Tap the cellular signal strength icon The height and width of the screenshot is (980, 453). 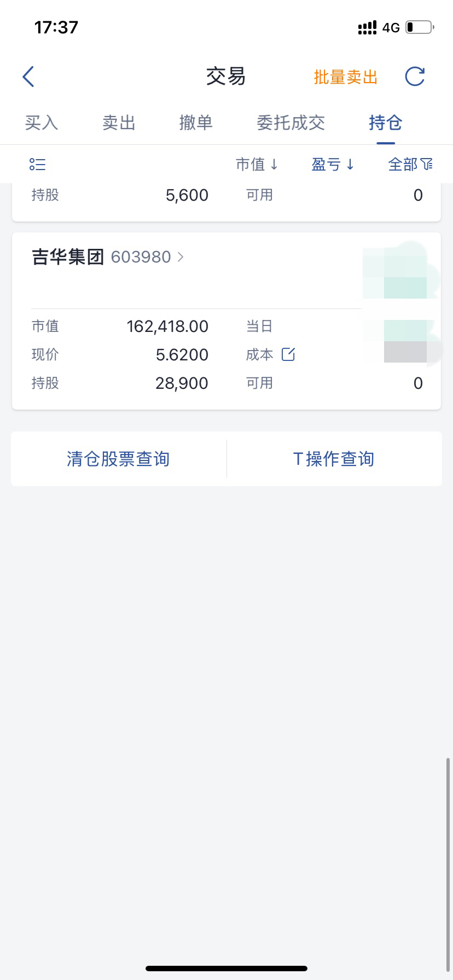pyautogui.click(x=367, y=27)
